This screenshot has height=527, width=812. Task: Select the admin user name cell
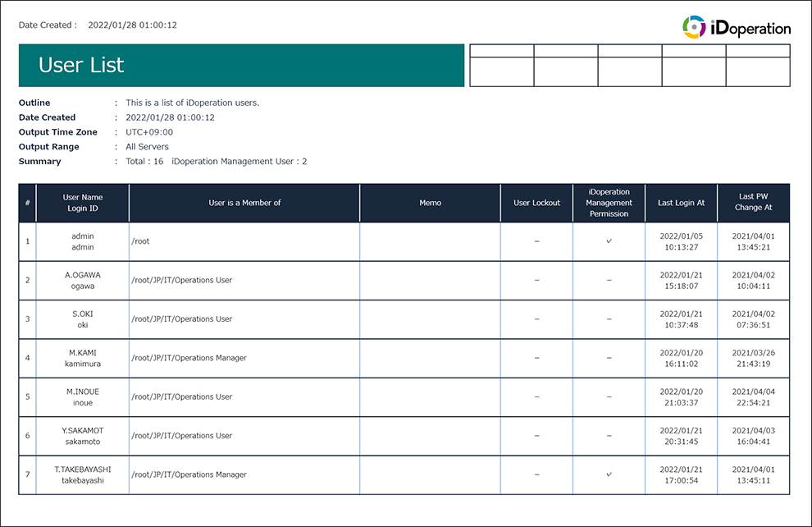(82, 241)
